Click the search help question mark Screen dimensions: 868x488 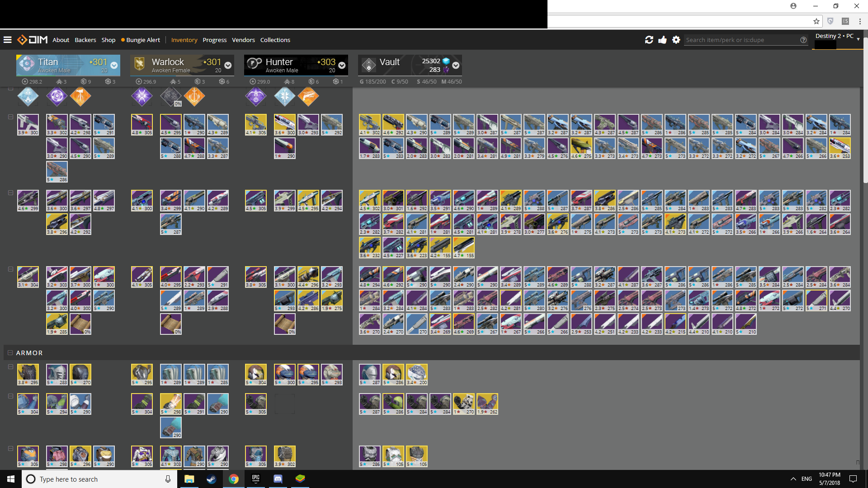803,40
